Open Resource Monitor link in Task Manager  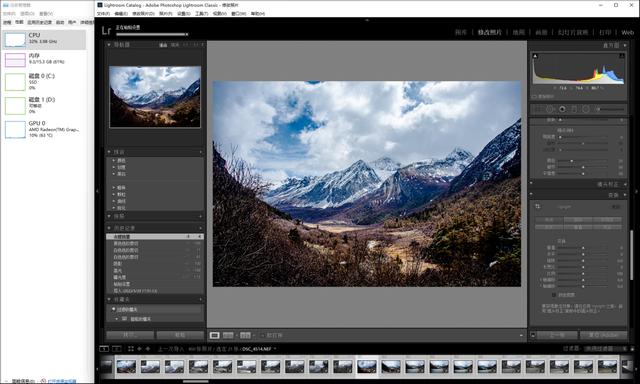pos(62,381)
